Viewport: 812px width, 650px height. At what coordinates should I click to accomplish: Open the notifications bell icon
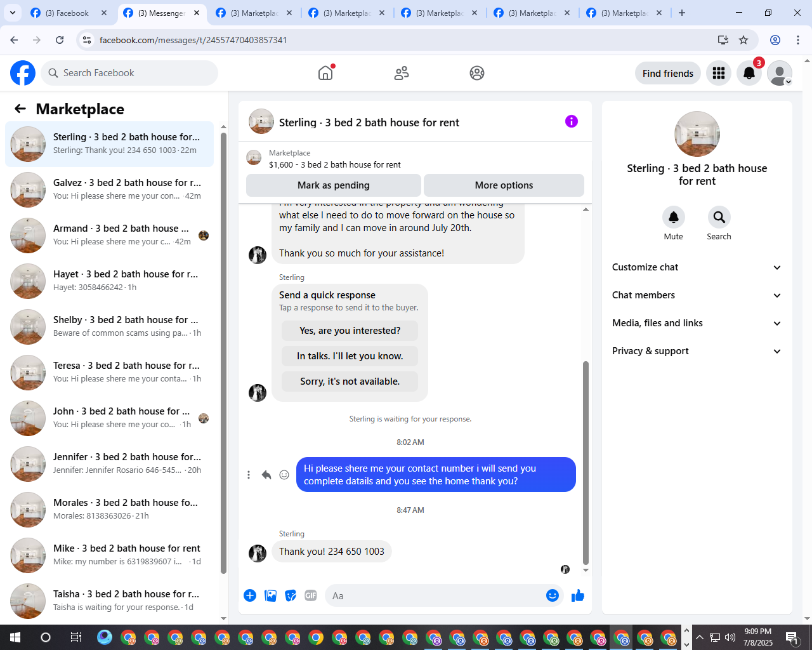coord(749,73)
